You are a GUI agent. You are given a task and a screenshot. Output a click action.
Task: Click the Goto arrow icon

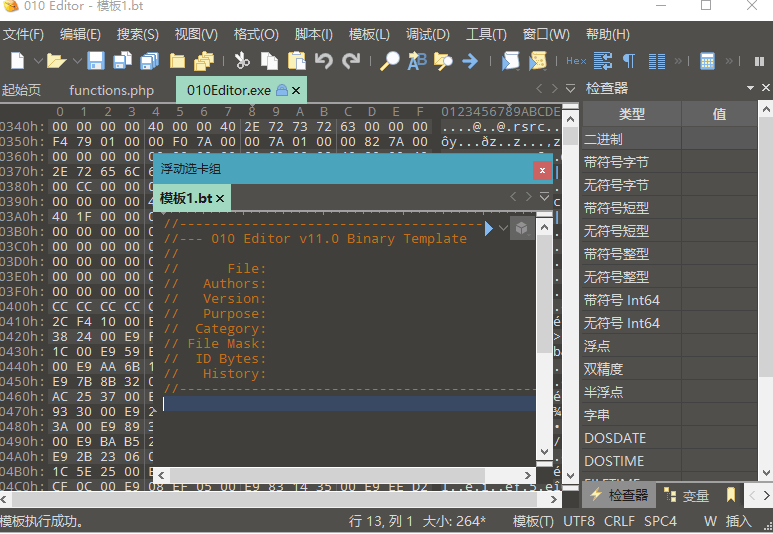point(470,61)
